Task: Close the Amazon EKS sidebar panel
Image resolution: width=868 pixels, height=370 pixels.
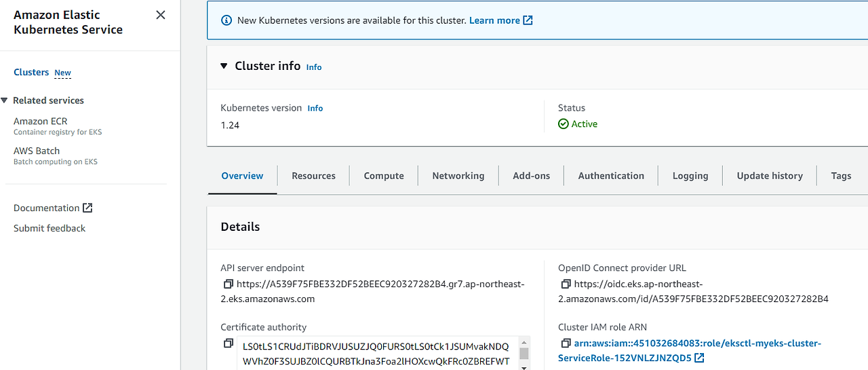Action: (x=161, y=15)
